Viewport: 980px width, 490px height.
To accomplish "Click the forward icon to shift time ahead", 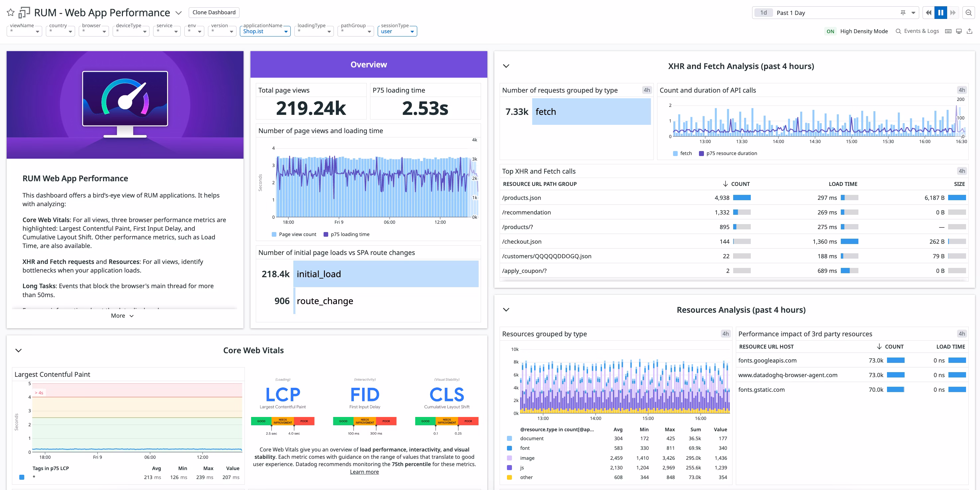I will point(953,13).
